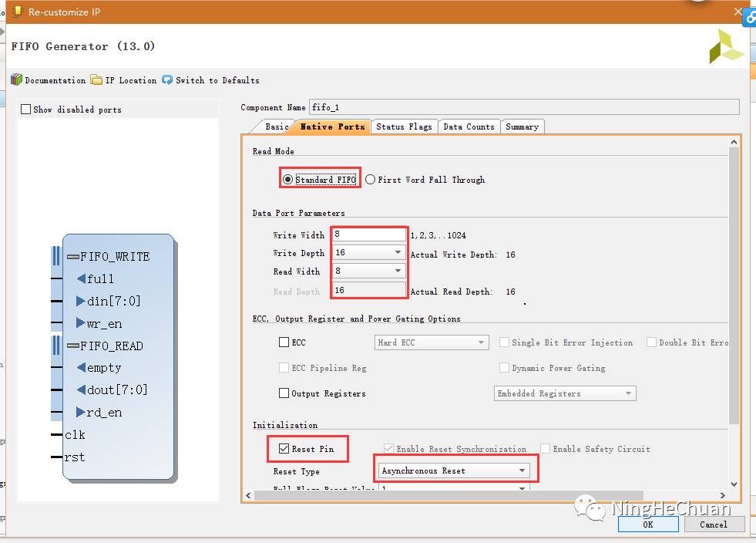Confirm settings with the OK button
756x543 pixels.
point(648,524)
